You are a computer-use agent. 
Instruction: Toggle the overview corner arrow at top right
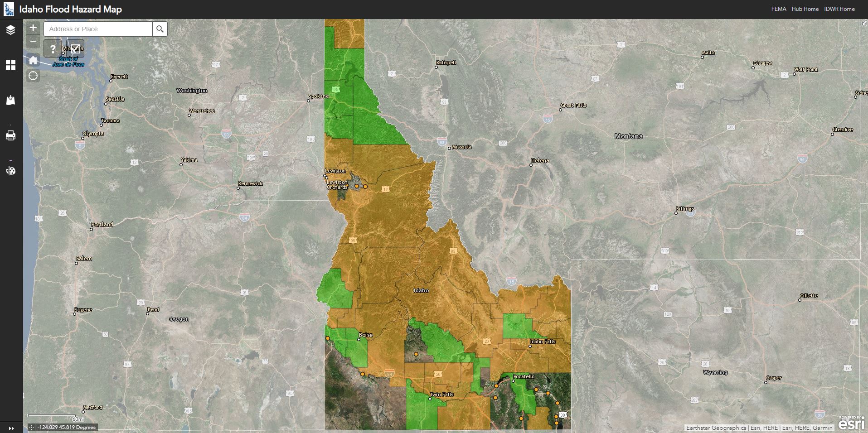tap(864, 23)
